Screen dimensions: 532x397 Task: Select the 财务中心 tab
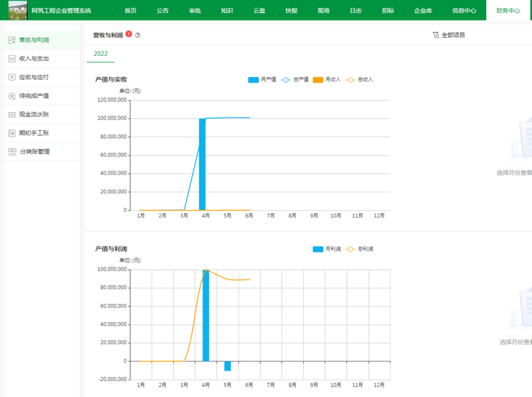click(x=508, y=11)
